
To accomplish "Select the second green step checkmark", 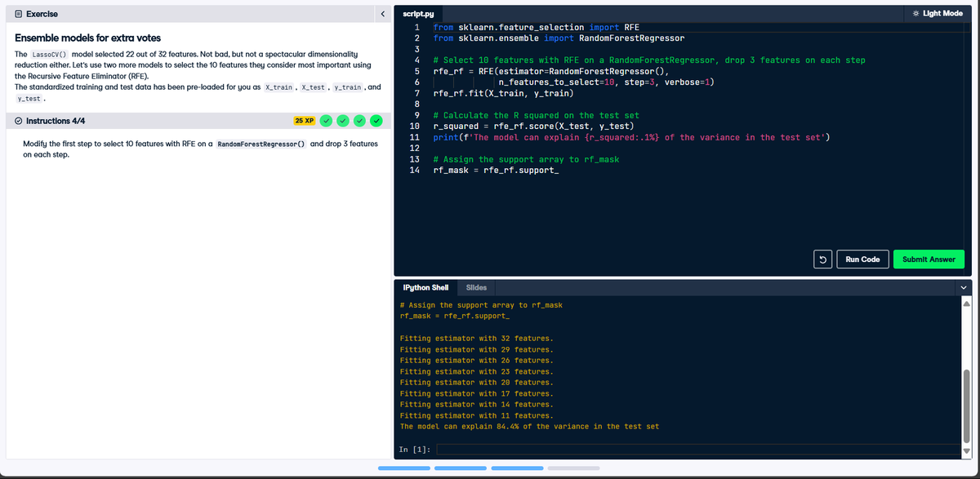I will (343, 121).
